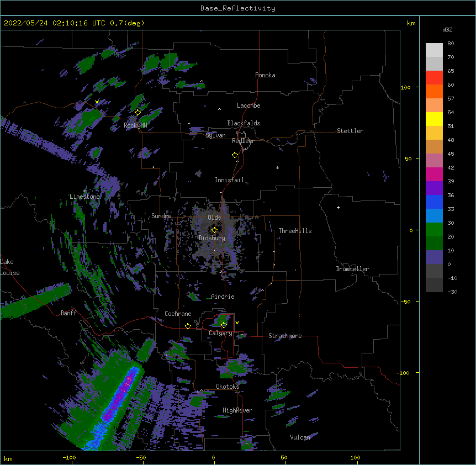This screenshot has width=476, height=465.
Task: Click the Ponoka city label
Action: (x=265, y=75)
